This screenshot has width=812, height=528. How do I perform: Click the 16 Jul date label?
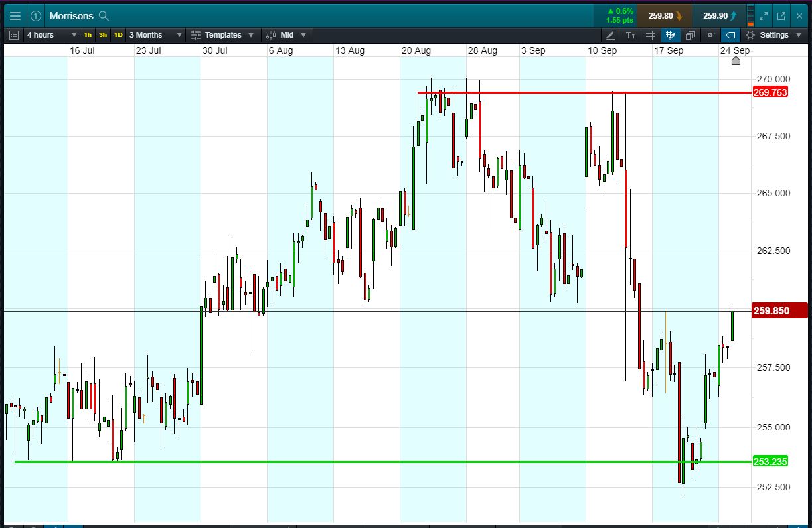[83, 50]
